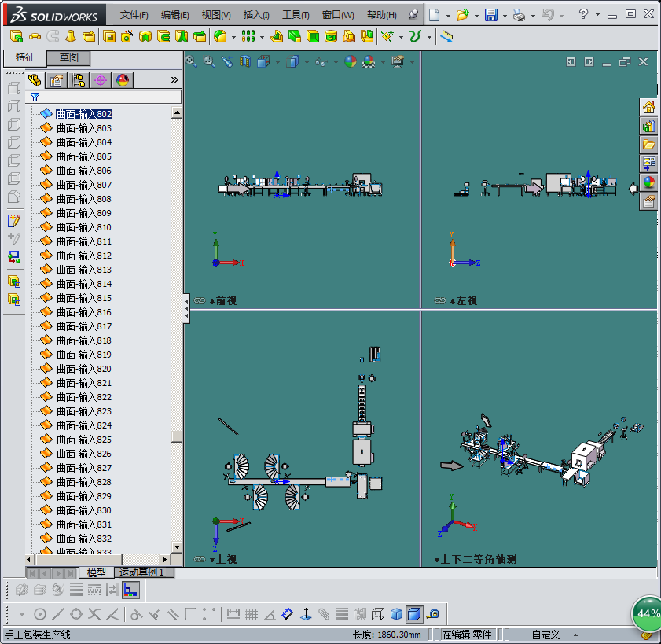Toggle the link icon beside *前视

click(x=200, y=300)
